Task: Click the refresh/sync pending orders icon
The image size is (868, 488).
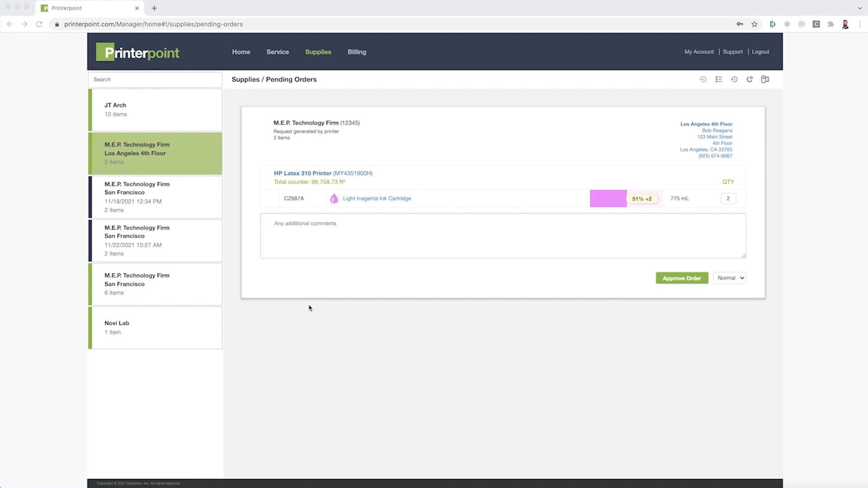Action: click(x=750, y=79)
